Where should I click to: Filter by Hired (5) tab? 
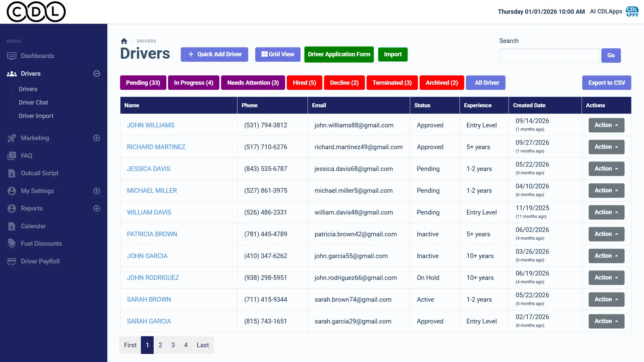305,83
